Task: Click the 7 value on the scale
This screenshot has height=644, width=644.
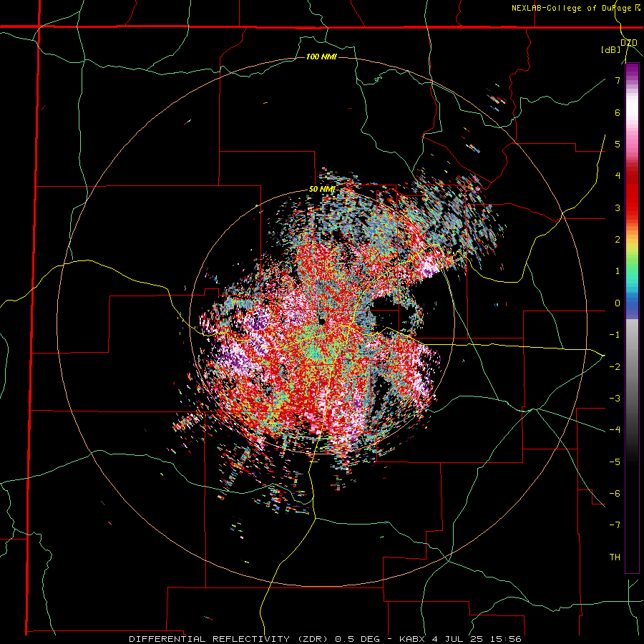Action: [x=618, y=80]
